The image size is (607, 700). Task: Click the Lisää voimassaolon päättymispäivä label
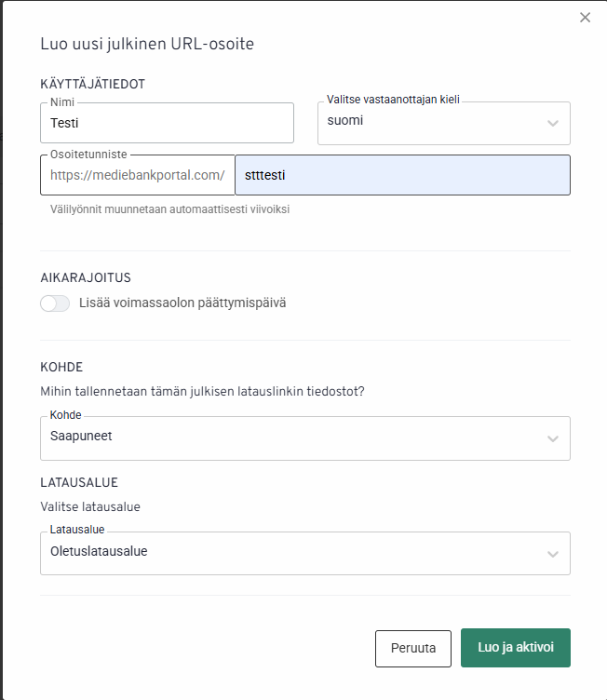click(x=183, y=303)
